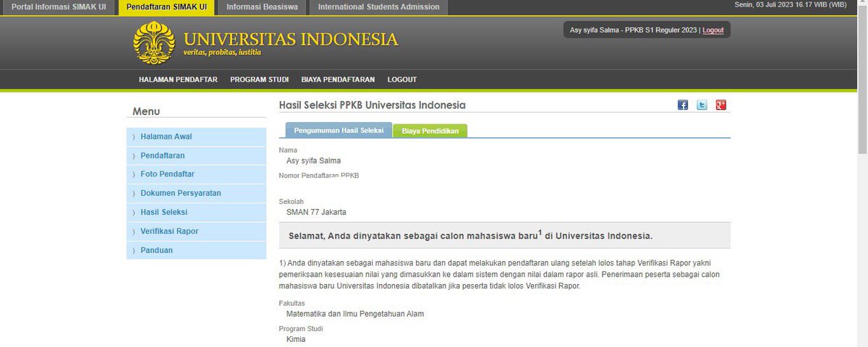Switch to the Biaya Pendidikan tab
This screenshot has width=868, height=347.
pyautogui.click(x=430, y=131)
